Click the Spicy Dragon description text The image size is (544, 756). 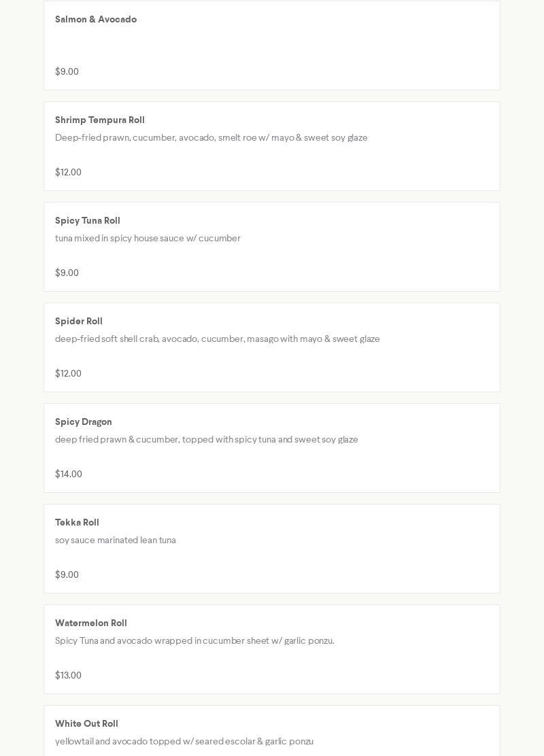pos(207,440)
